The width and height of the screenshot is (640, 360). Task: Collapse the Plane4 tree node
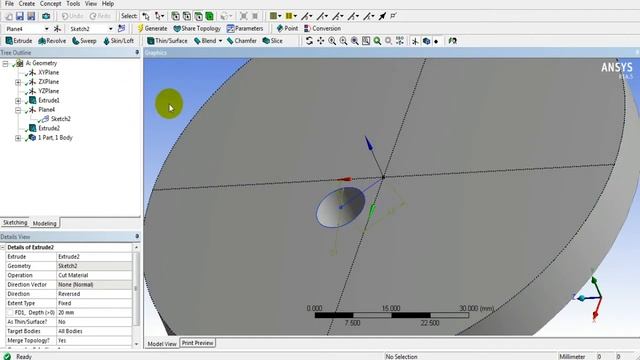pyautogui.click(x=18, y=110)
